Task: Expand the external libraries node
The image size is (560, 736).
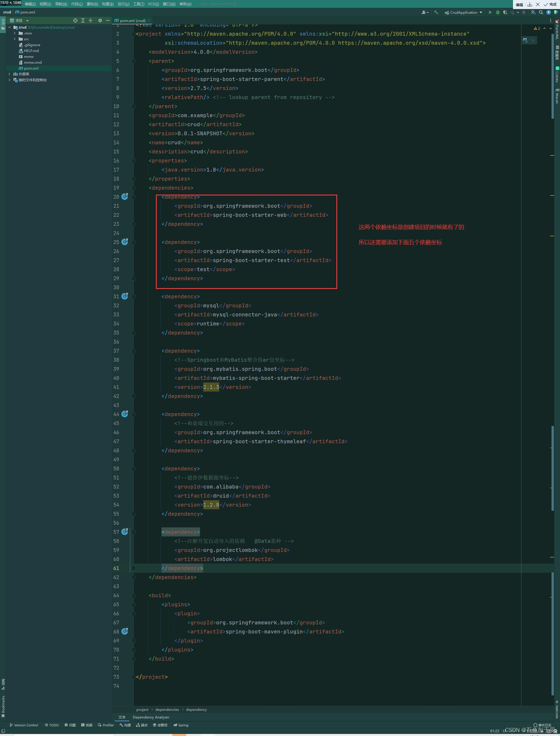Action: tap(10, 74)
